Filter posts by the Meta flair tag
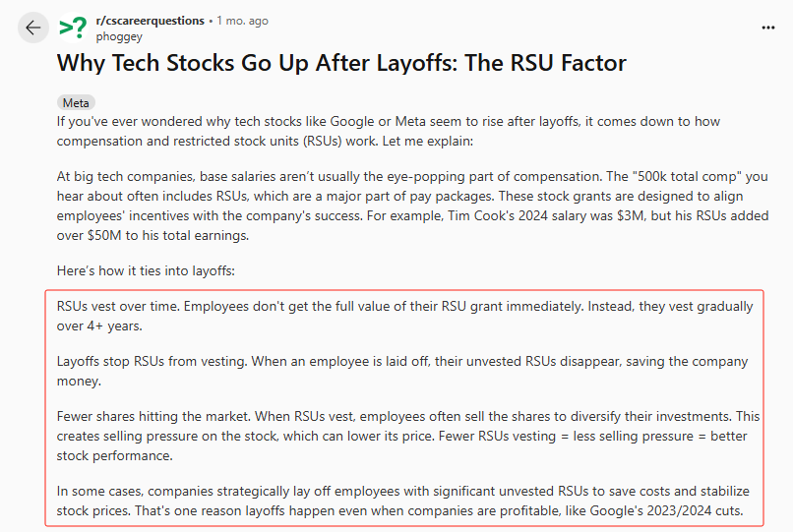The image size is (793, 532). coord(76,102)
